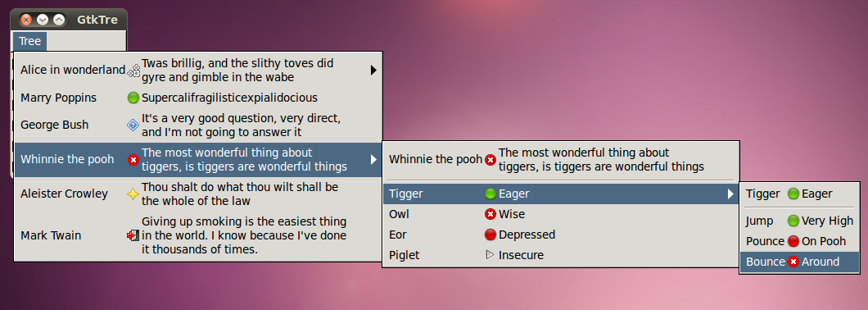Select the Bounce Around item
Image resolution: width=868 pixels, height=310 pixels.
point(799,262)
